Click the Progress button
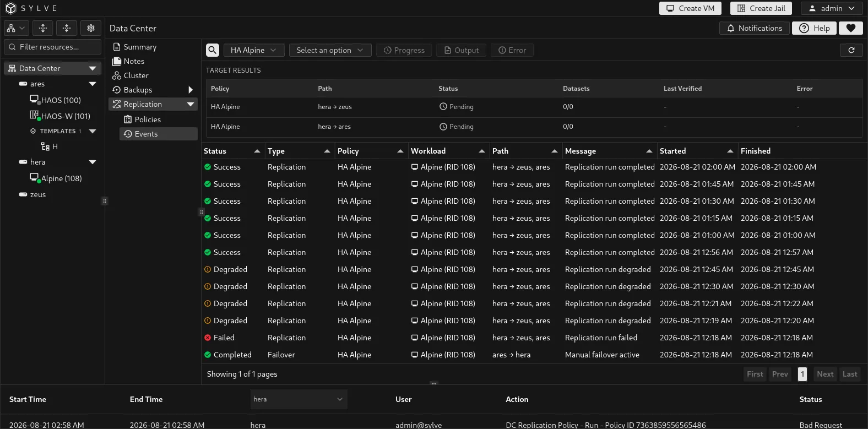The width and height of the screenshot is (868, 429). pyautogui.click(x=404, y=50)
